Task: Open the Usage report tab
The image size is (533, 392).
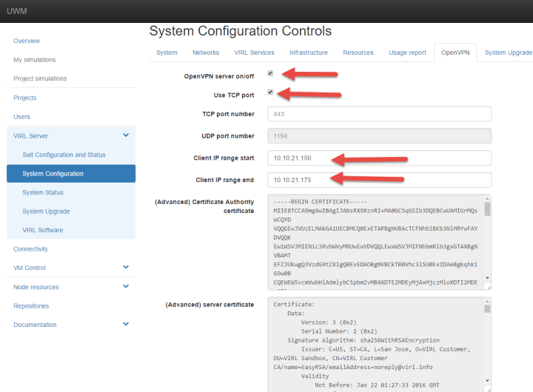Action: coord(407,53)
